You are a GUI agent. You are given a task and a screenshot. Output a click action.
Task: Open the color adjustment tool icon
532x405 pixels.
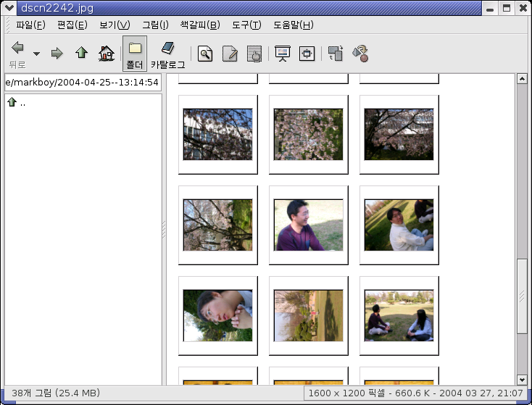tap(360, 54)
